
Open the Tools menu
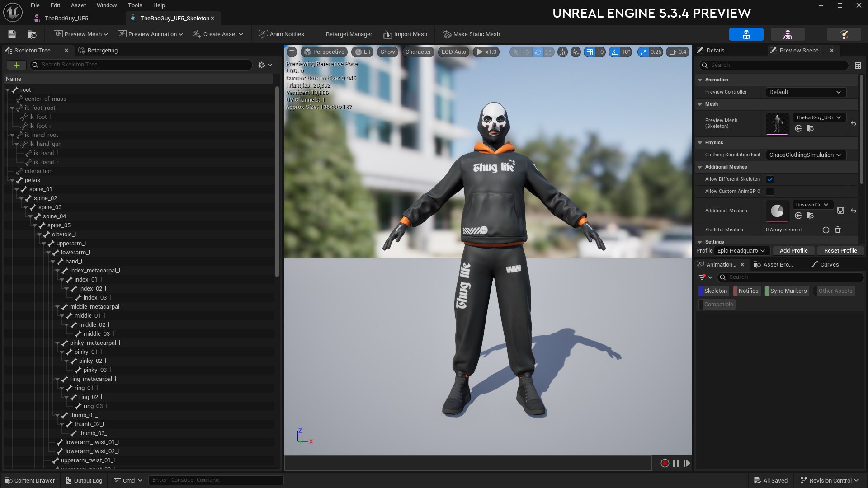(135, 5)
